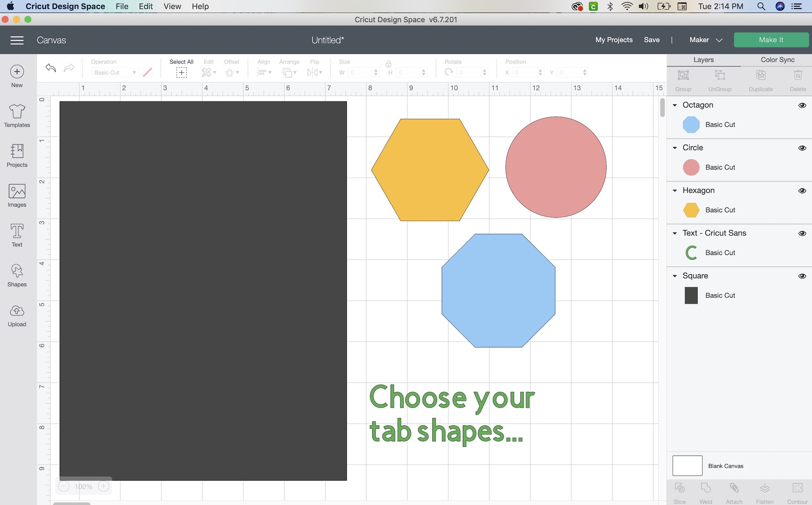Undo the last action
This screenshot has width=812, height=505.
(51, 68)
